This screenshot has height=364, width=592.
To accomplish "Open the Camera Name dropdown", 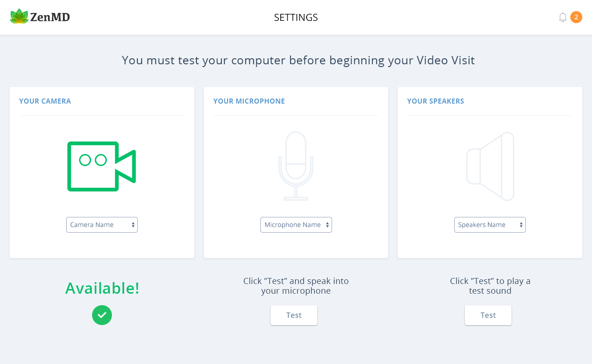I will 102,225.
